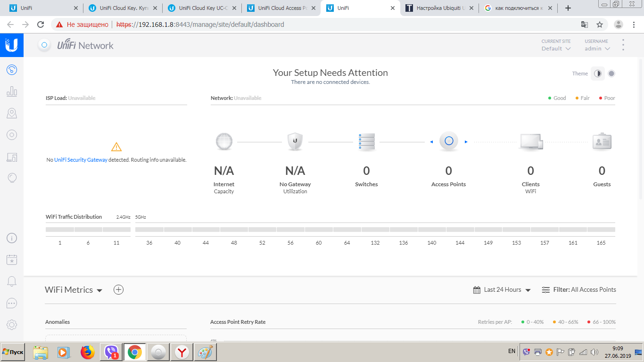Screen dimensions: 644x362
Task: Select the light theme radio circle
Action: click(611, 74)
